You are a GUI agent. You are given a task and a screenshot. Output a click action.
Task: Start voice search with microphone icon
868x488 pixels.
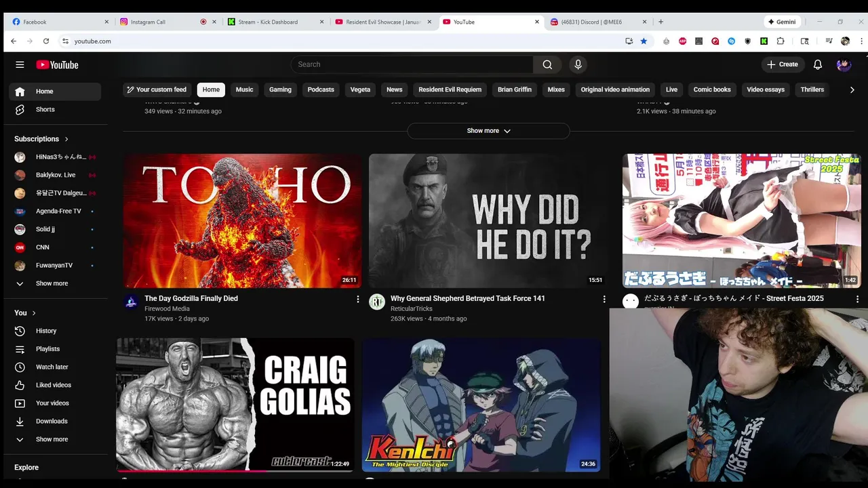point(578,64)
